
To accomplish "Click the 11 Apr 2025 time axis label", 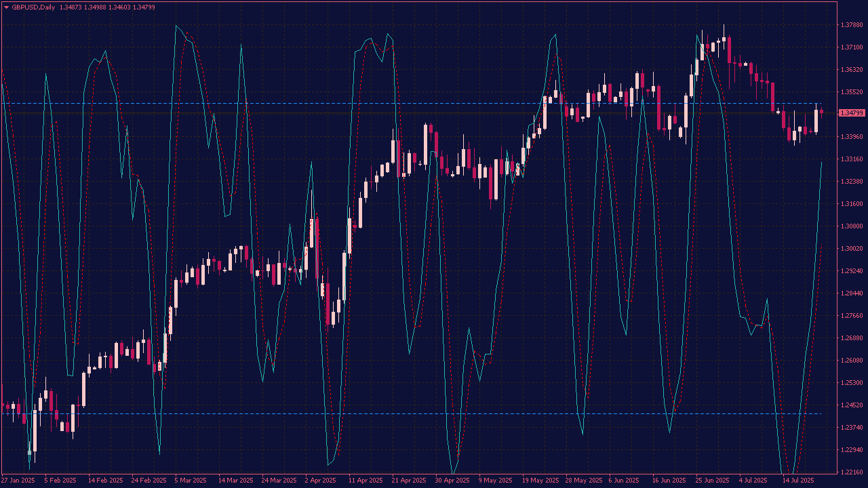I will (x=366, y=481).
